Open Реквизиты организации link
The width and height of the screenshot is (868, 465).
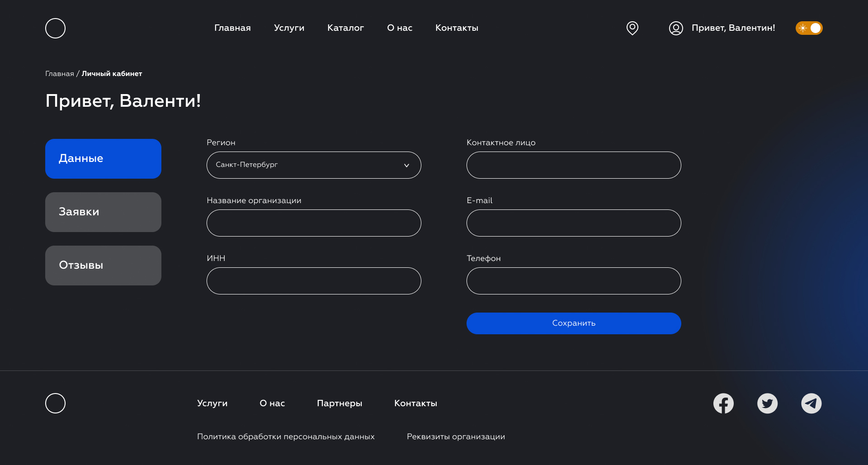tap(456, 437)
